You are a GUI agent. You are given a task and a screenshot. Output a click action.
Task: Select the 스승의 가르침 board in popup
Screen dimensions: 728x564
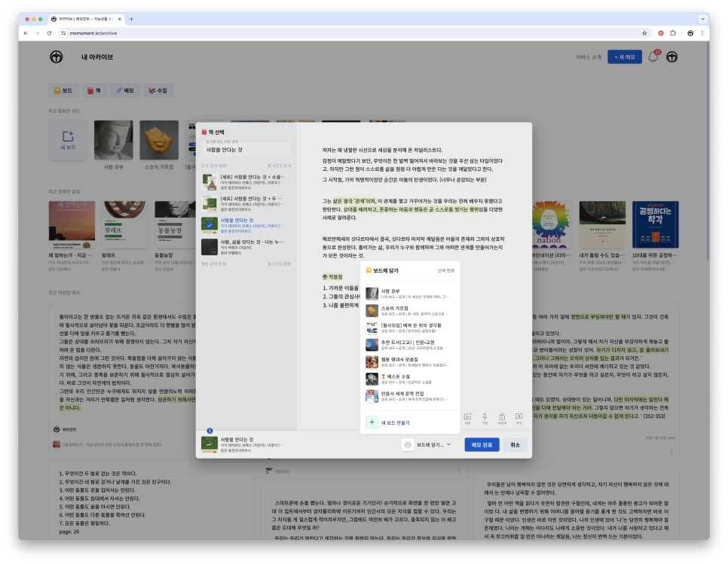click(409, 311)
